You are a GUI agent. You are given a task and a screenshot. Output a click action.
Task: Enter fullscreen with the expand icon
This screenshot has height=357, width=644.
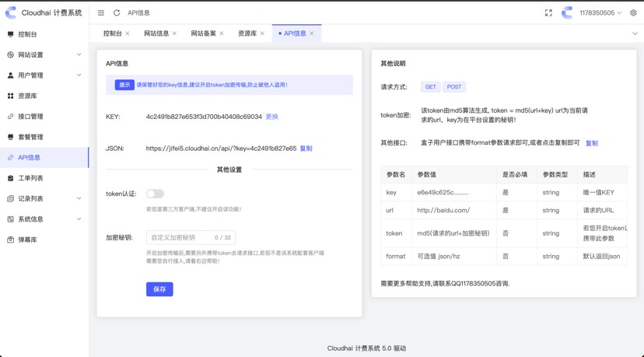point(548,13)
